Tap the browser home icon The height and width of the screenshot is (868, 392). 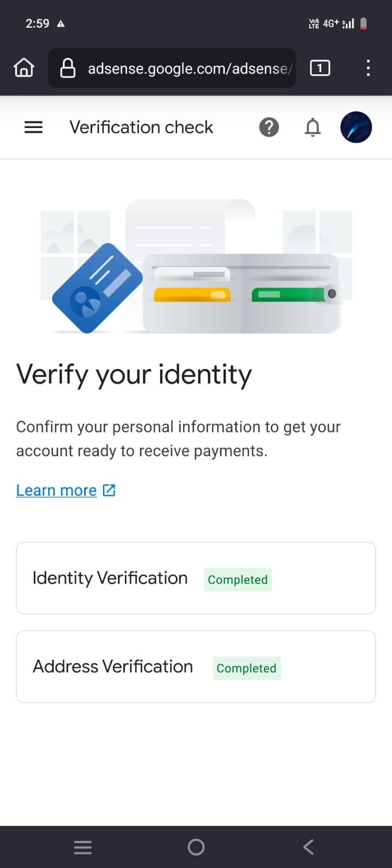coord(24,68)
